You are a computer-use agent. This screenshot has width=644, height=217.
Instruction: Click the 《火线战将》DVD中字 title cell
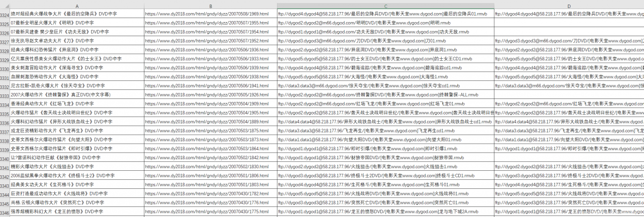click(x=76, y=194)
